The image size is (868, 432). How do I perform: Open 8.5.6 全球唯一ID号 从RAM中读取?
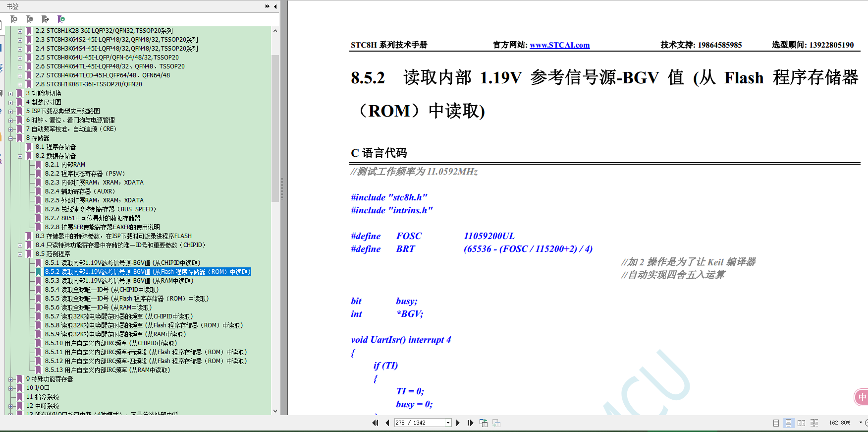coord(99,308)
